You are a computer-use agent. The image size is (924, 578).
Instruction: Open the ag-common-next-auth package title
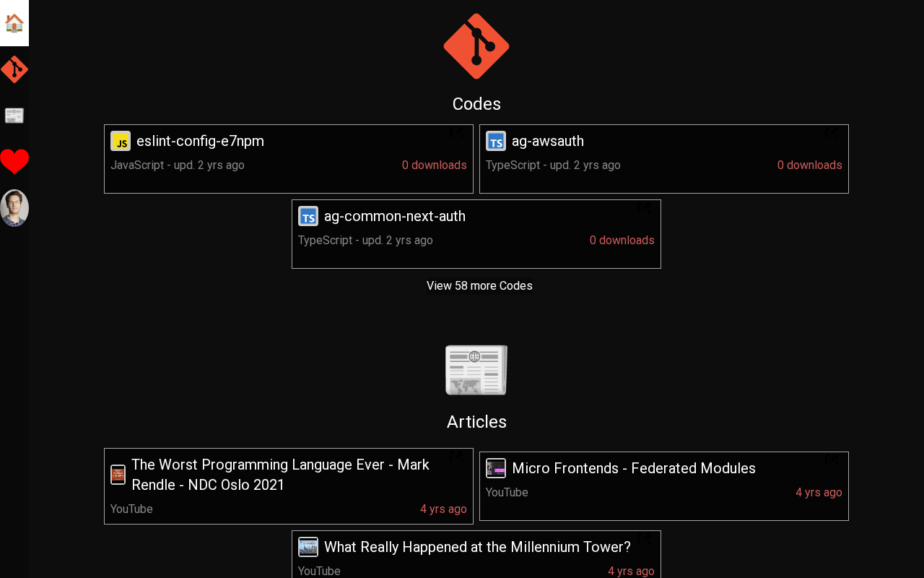point(395,216)
